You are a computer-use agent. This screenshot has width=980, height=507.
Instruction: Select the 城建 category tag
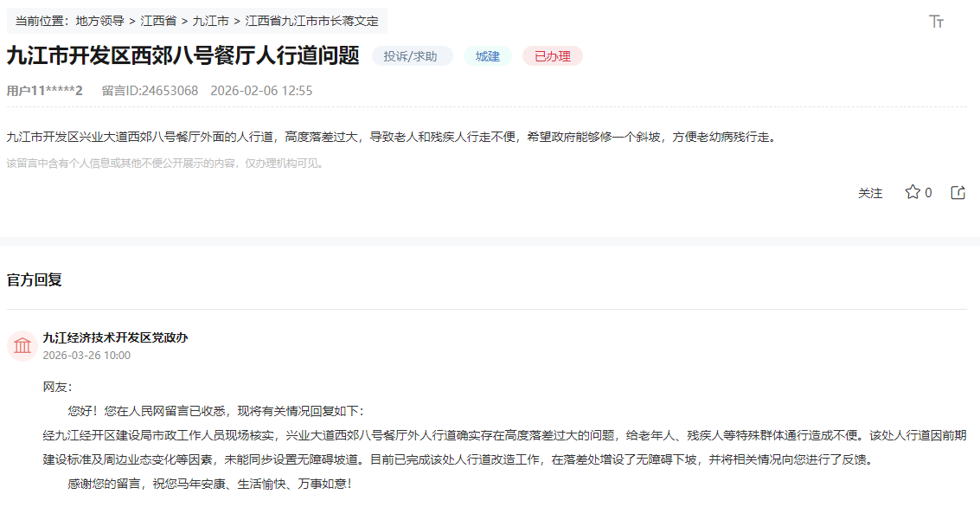tap(488, 56)
